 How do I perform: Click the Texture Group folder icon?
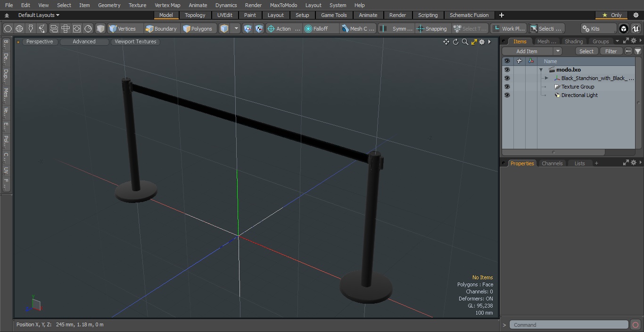click(557, 87)
